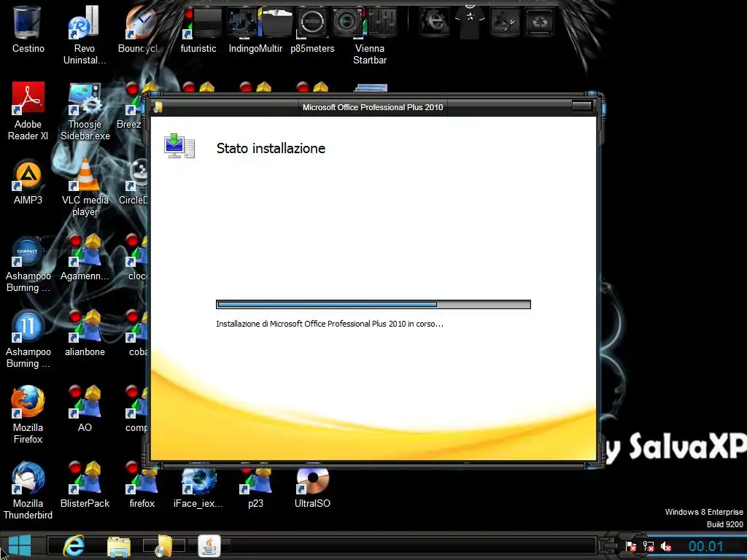The width and height of the screenshot is (747, 560).
Task: Click the Stato installazione heading
Action: 271,148
